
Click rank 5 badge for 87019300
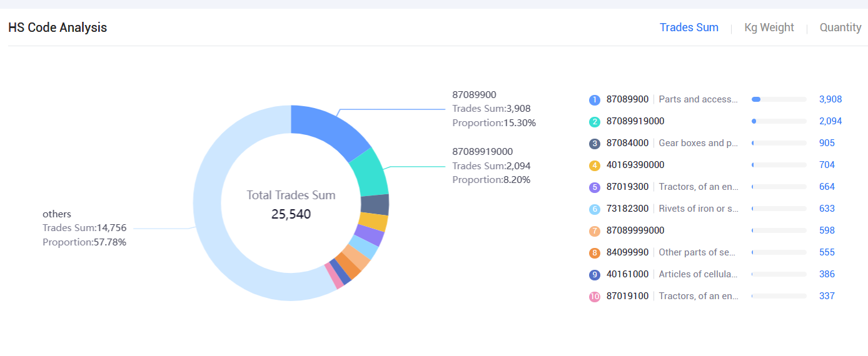(595, 187)
